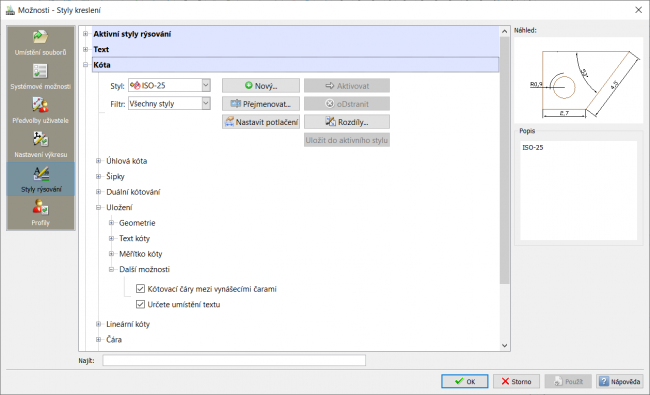
Task: Expand the Lineární kóty node
Action: click(98, 324)
